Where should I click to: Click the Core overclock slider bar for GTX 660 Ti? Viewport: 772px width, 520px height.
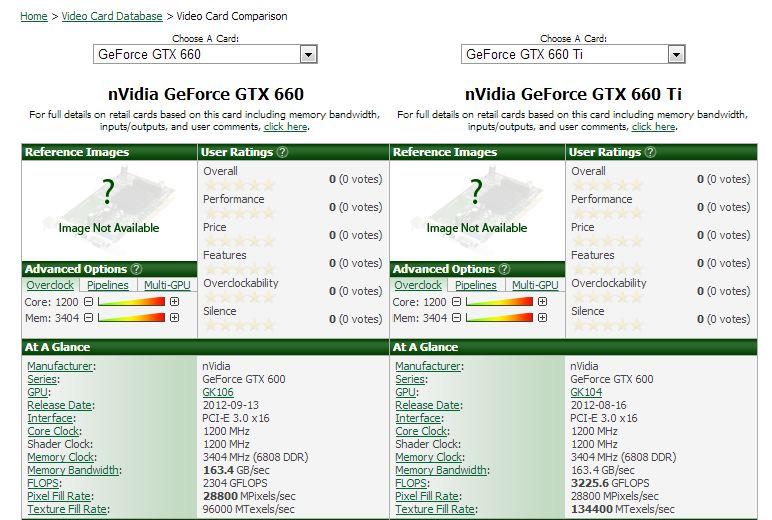coord(499,301)
